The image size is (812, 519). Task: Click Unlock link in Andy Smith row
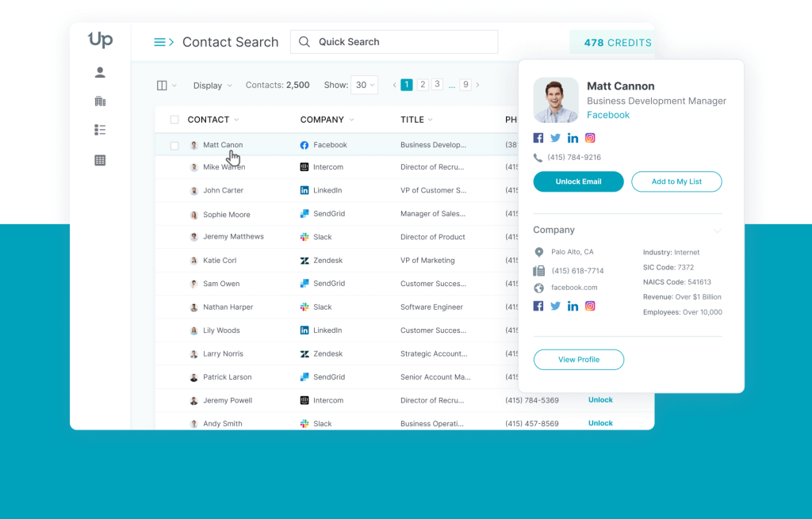[600, 423]
